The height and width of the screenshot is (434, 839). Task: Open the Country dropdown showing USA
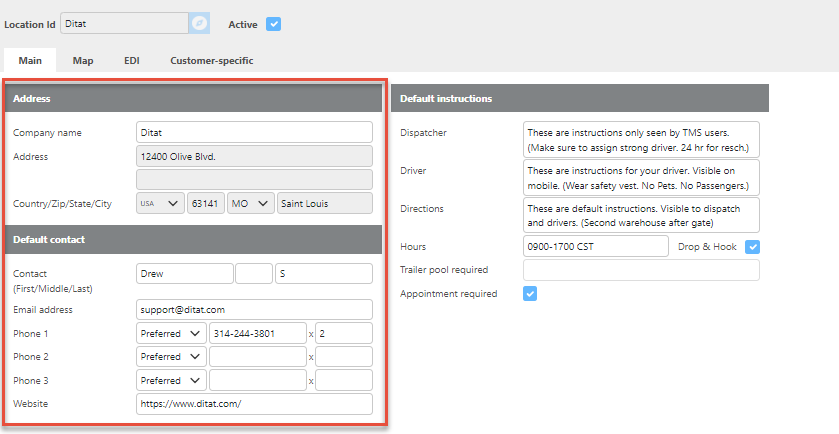pyautogui.click(x=160, y=204)
